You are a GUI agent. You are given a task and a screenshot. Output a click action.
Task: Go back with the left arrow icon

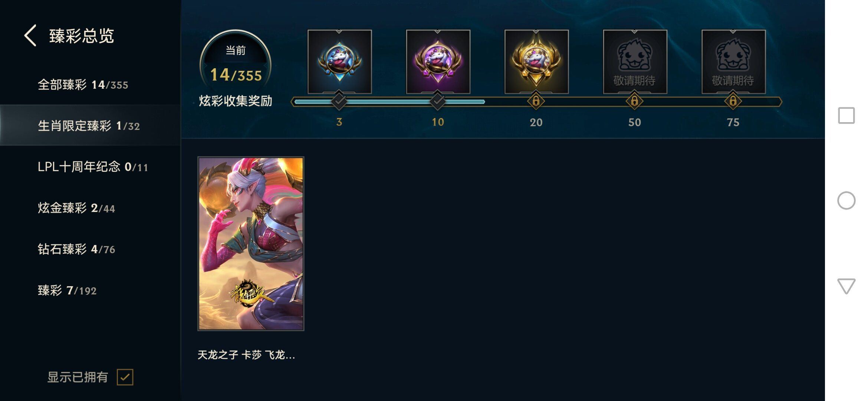(x=30, y=36)
